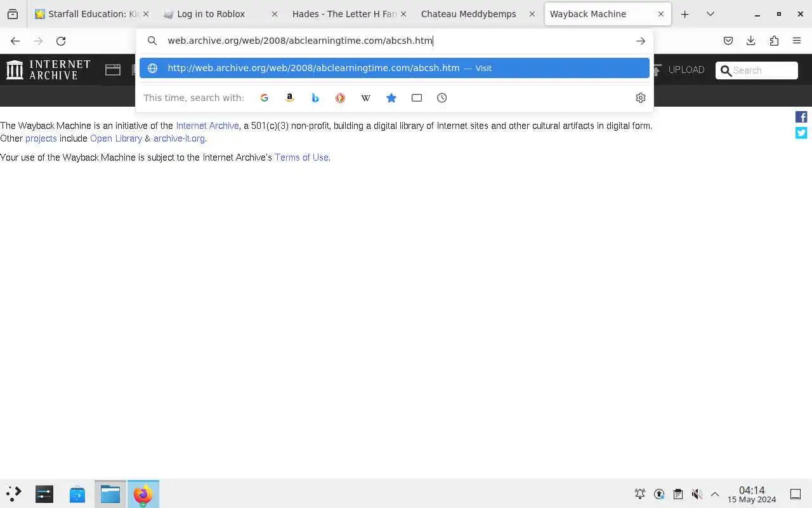Open notifications bell in system tray
The width and height of the screenshot is (812, 508).
tap(640, 494)
